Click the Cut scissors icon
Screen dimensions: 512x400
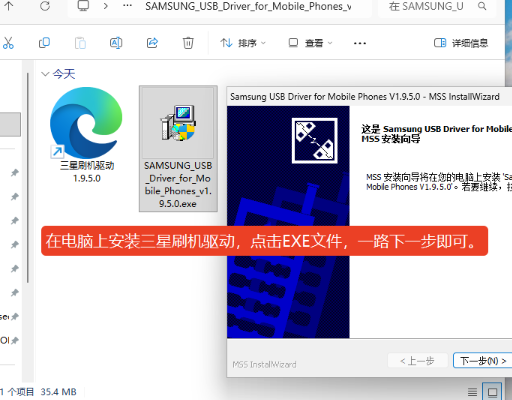pyautogui.click(x=8, y=43)
